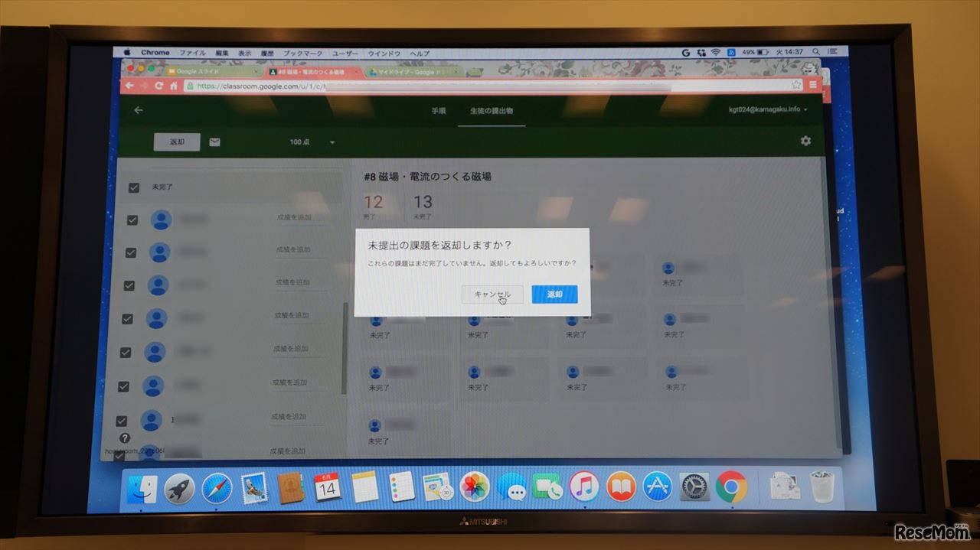Screen dimensions: 980x550
Task: Open iBooks from the Dock
Action: click(x=621, y=487)
